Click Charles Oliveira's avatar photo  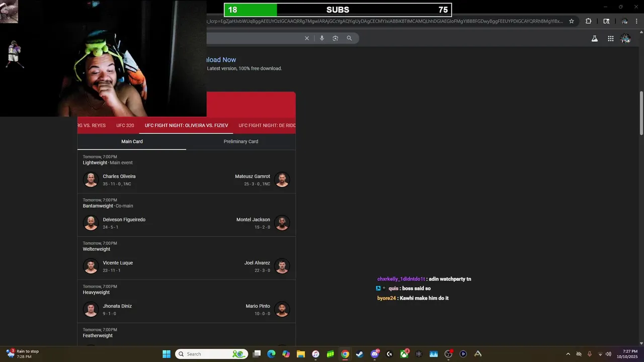point(91,179)
